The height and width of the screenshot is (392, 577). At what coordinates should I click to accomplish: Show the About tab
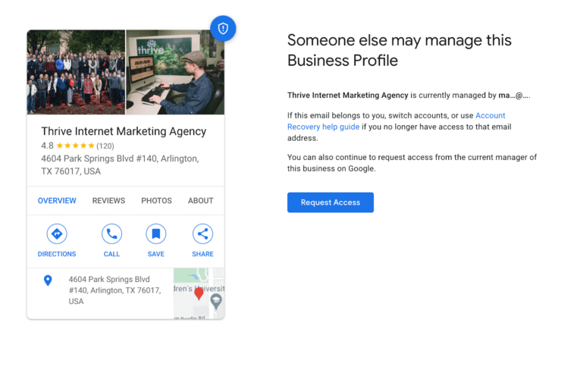201,201
